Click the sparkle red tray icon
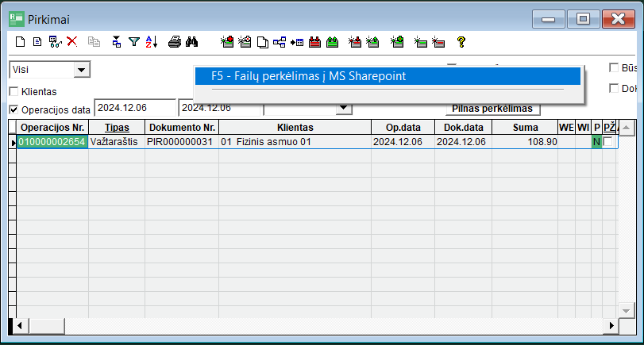 (x=438, y=42)
